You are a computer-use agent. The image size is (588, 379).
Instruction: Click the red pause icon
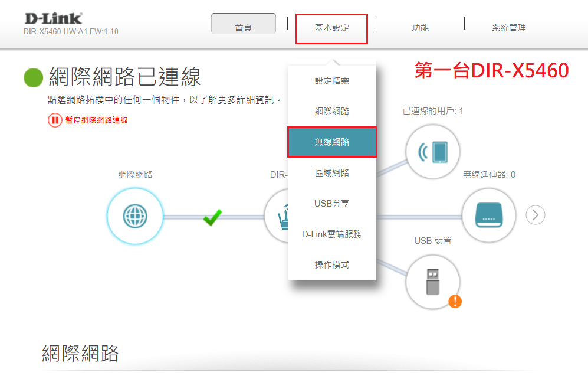pyautogui.click(x=55, y=120)
